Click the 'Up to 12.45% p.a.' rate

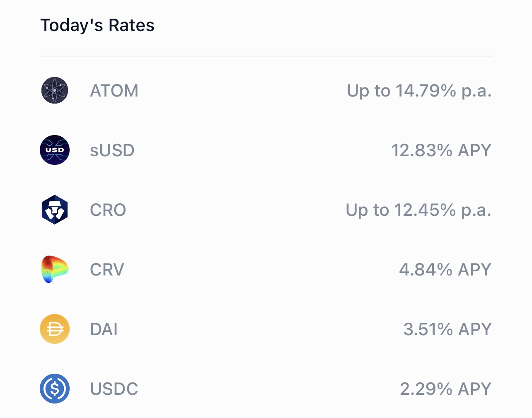click(418, 210)
